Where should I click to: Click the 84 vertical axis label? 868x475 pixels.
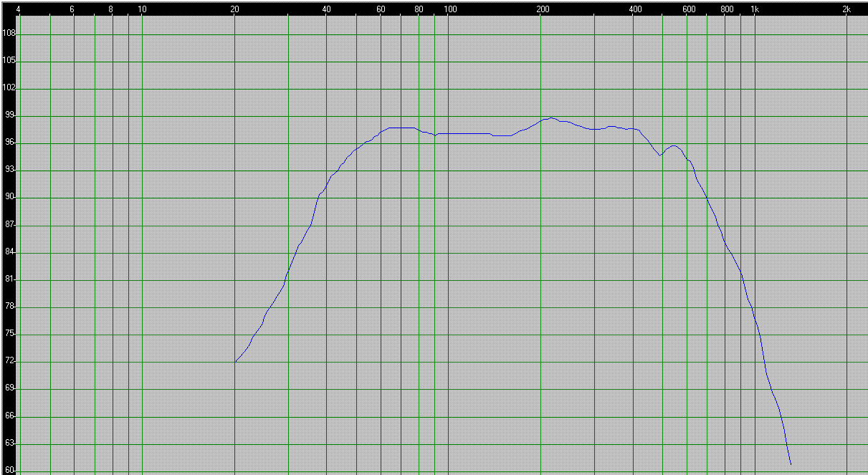click(10, 252)
